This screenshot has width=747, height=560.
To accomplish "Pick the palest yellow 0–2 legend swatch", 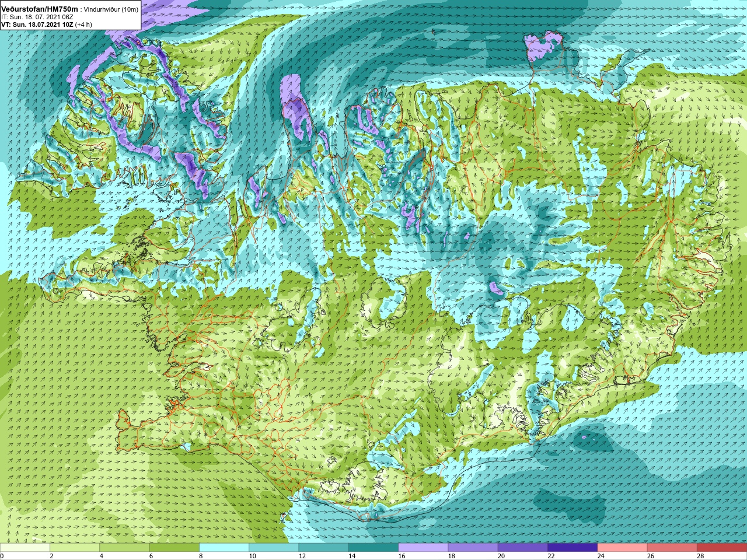I will pos(25,548).
